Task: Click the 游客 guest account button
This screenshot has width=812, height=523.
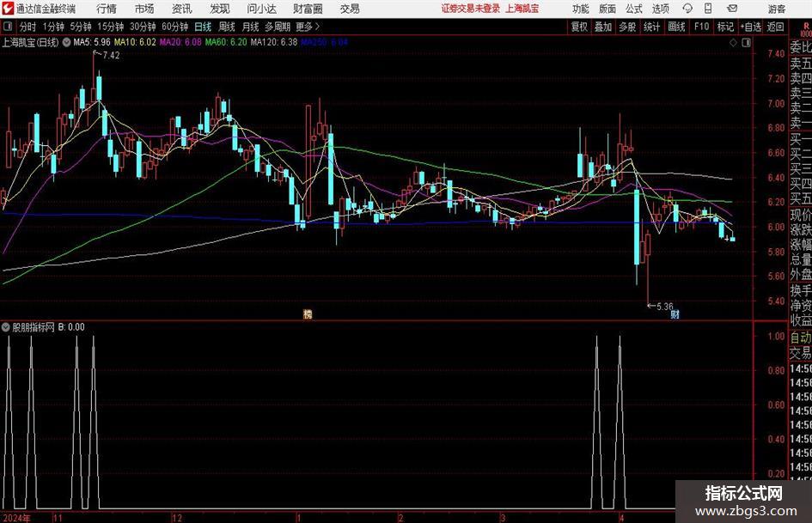Action: pyautogui.click(x=777, y=9)
